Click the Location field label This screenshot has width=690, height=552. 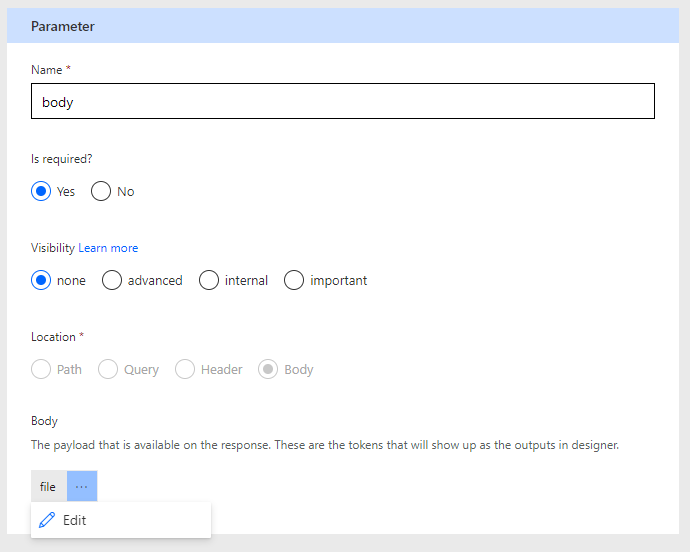pos(55,337)
